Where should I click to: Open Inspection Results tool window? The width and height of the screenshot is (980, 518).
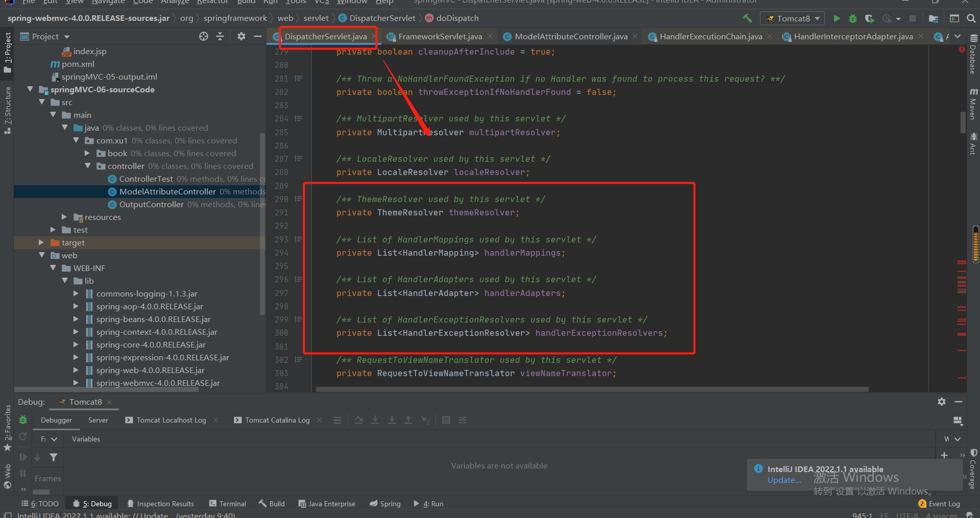[161, 504]
